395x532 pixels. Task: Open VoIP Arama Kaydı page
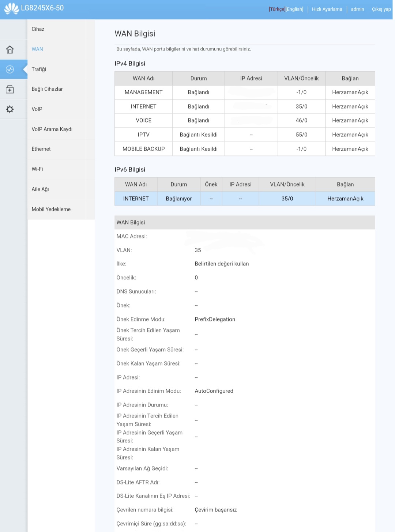(52, 129)
